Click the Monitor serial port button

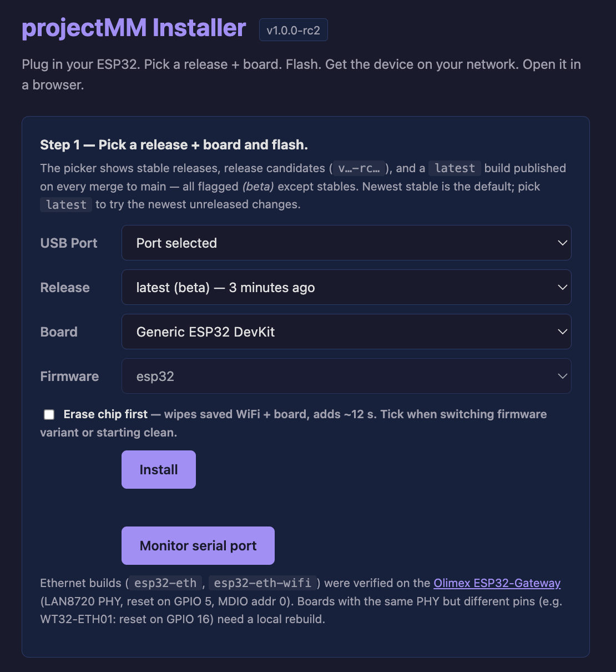pyautogui.click(x=198, y=545)
